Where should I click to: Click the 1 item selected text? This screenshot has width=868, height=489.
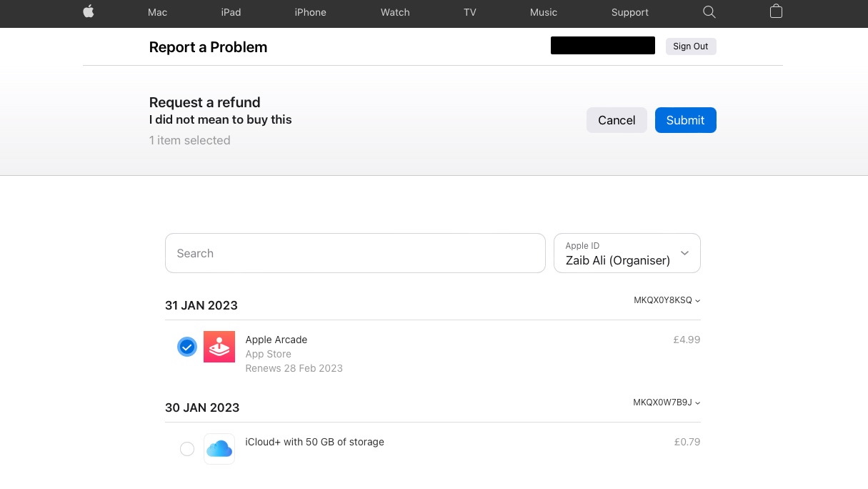coord(189,140)
